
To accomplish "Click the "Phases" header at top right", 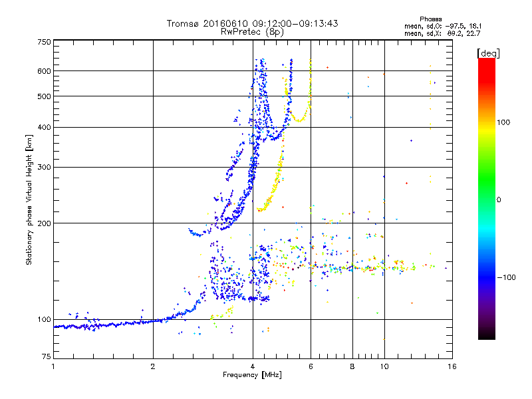I will coord(430,19).
